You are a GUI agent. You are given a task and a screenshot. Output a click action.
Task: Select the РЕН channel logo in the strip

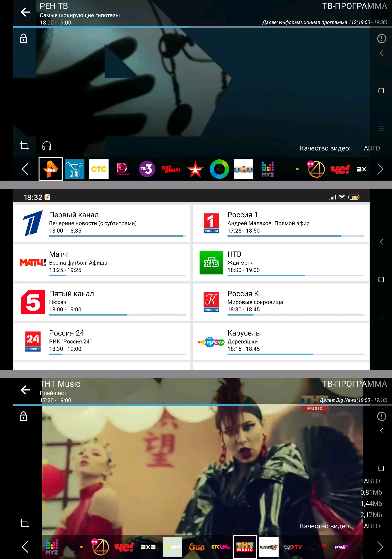tap(51, 169)
